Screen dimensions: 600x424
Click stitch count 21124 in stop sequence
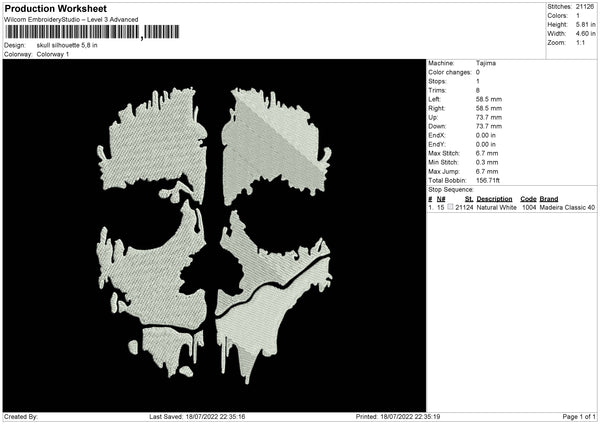pos(464,207)
